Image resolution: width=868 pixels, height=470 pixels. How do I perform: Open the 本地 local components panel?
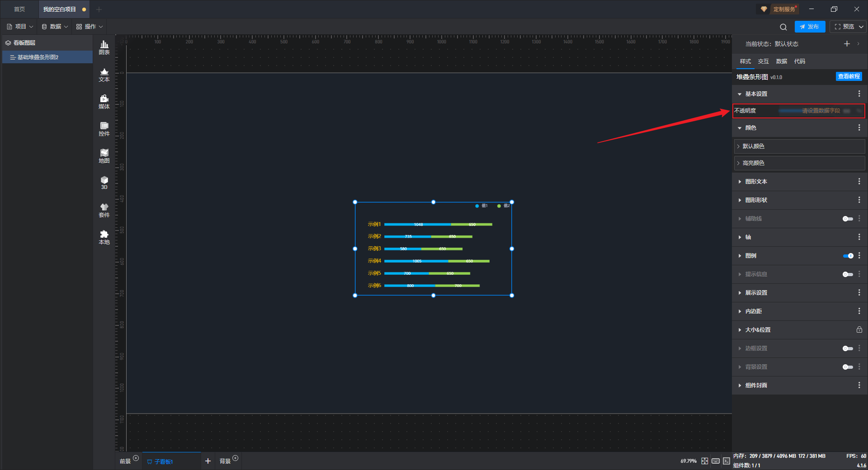pos(104,237)
